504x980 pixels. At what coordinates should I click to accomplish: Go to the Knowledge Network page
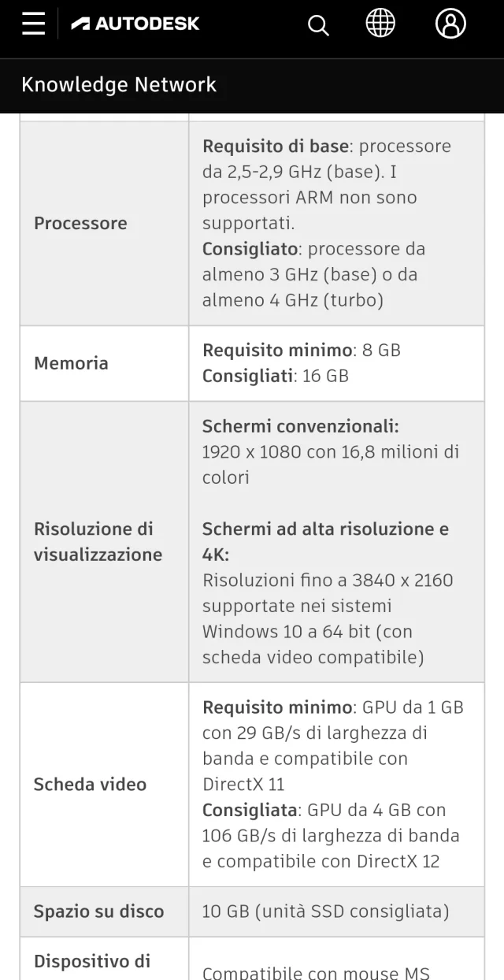coord(119,84)
